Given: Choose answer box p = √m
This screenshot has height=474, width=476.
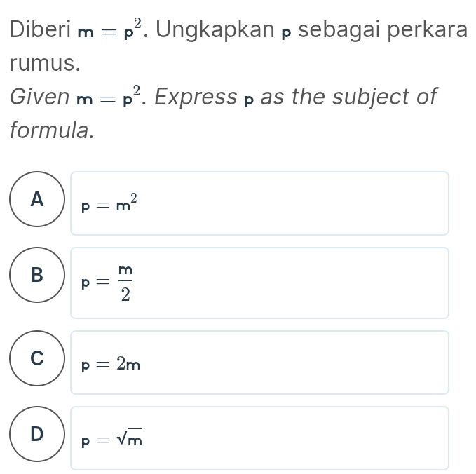Looking at the screenshot, I should coord(259,438).
